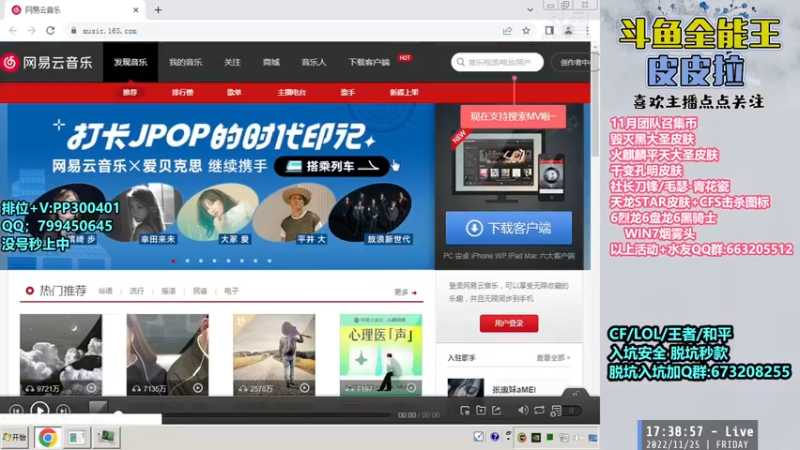The height and width of the screenshot is (450, 800).
Task: Select the 主播电台 sub-navigation item
Action: point(292,92)
